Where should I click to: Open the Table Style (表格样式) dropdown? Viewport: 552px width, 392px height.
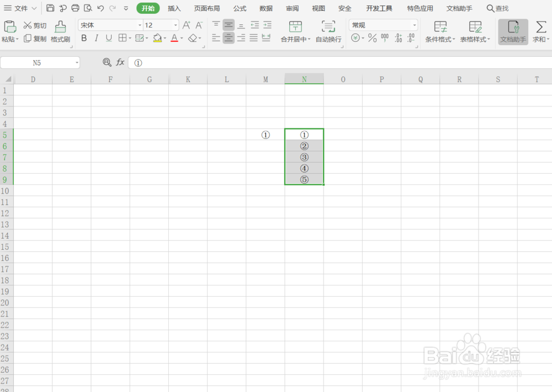[475, 39]
